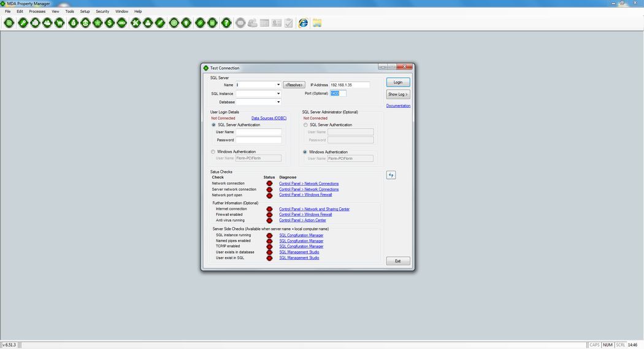This screenshot has height=349, width=644.
Task: Click the green star toolbar icon
Action: (98, 23)
